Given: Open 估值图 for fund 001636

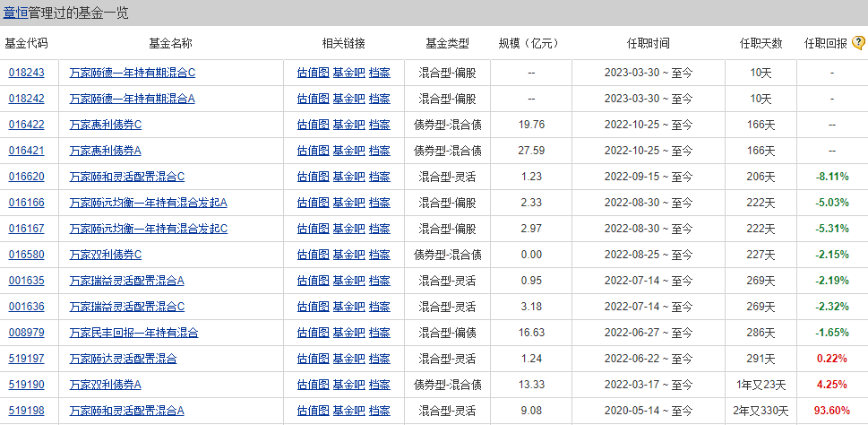Looking at the screenshot, I should pyautogui.click(x=313, y=307).
